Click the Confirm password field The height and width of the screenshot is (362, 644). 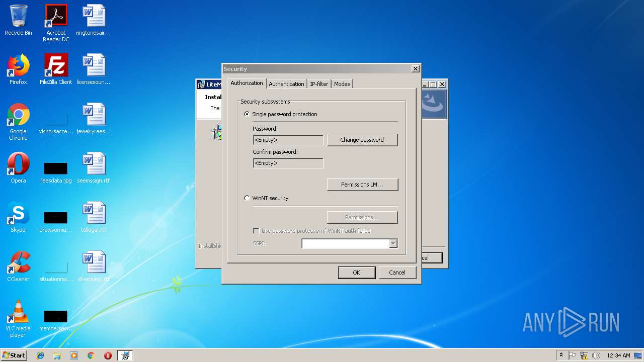288,163
